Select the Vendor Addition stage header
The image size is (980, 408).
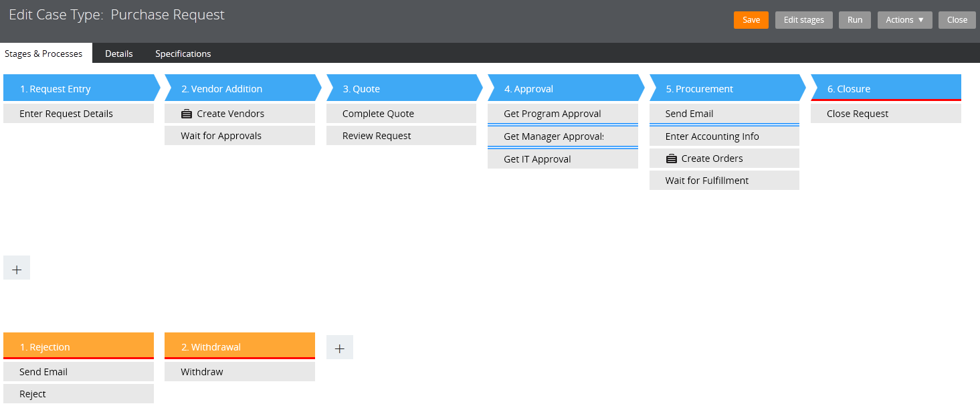coord(243,88)
